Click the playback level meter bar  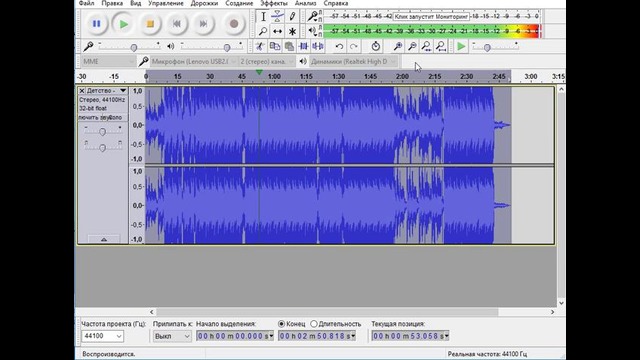pos(432,31)
